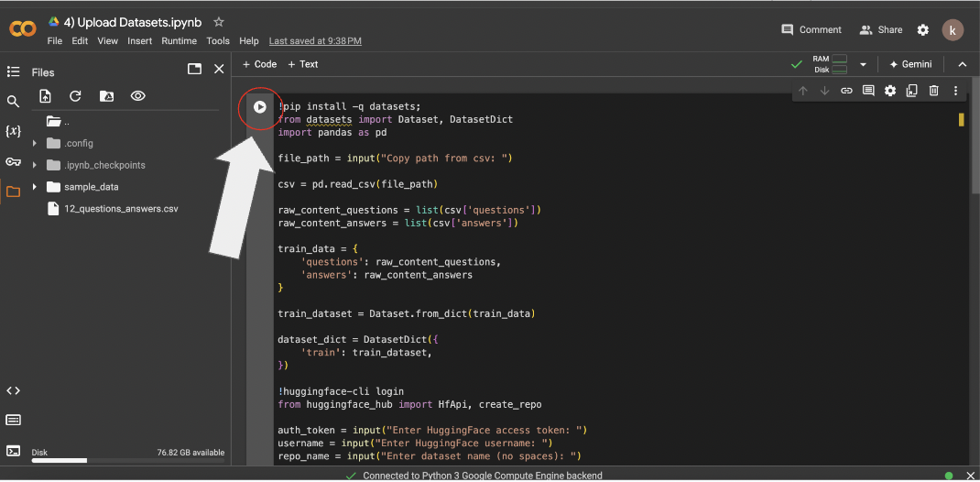Run the code cell

260,107
